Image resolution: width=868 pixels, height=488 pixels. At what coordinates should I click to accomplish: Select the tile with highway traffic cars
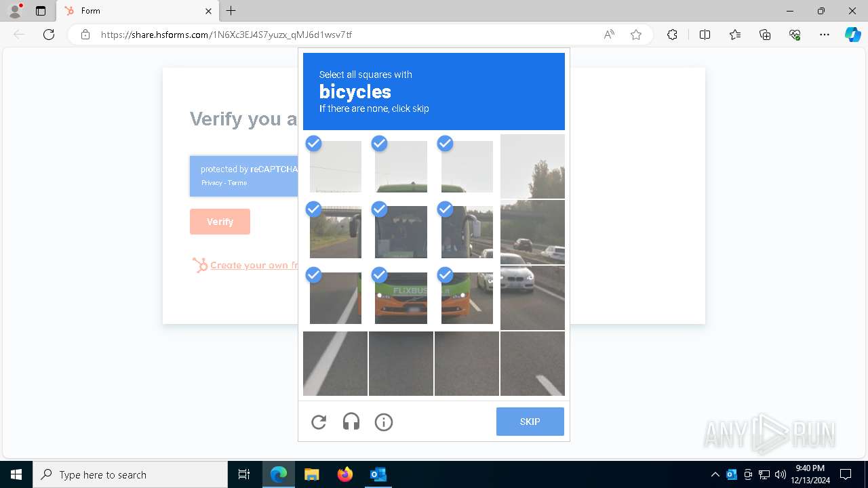click(532, 232)
